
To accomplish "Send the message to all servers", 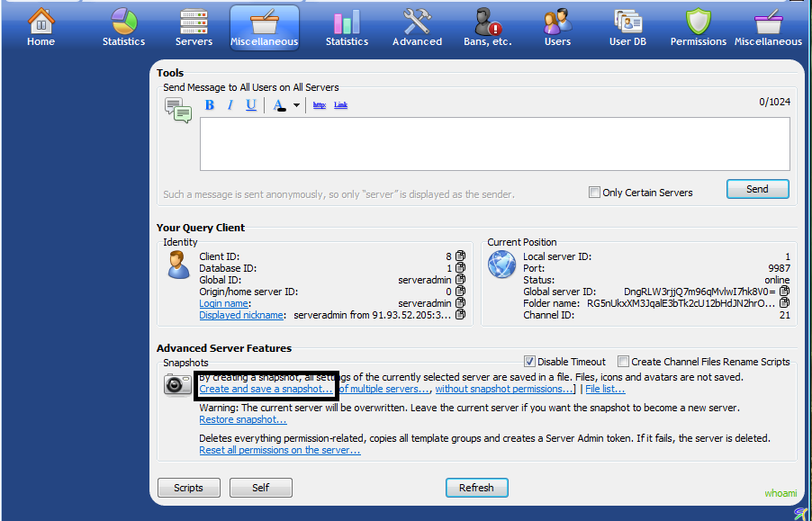I will pyautogui.click(x=758, y=189).
